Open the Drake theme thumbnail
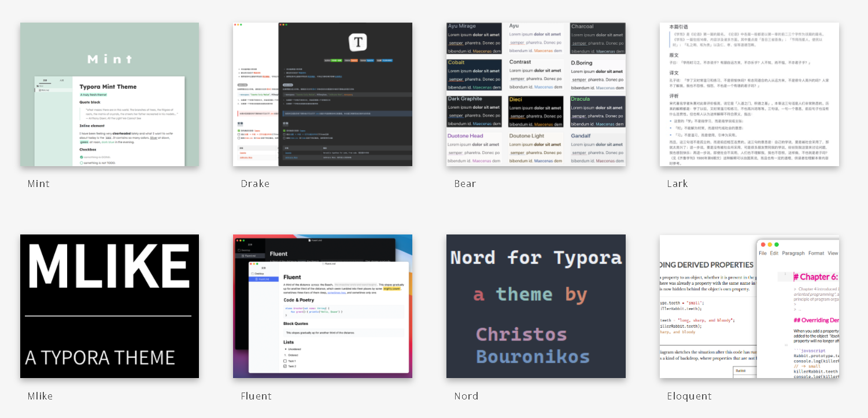 323,94
